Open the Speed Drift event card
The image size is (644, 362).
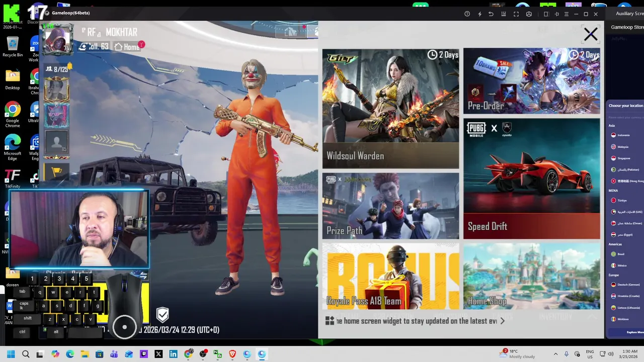531,178
